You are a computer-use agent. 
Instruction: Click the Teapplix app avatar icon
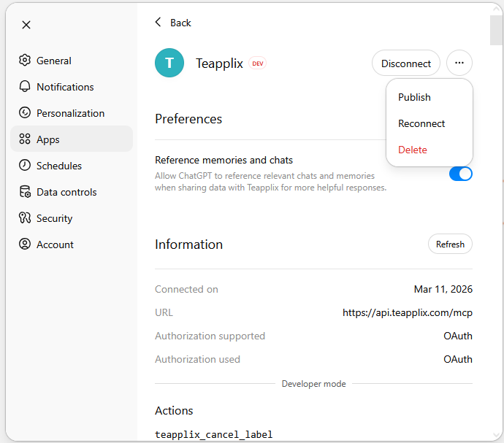169,63
